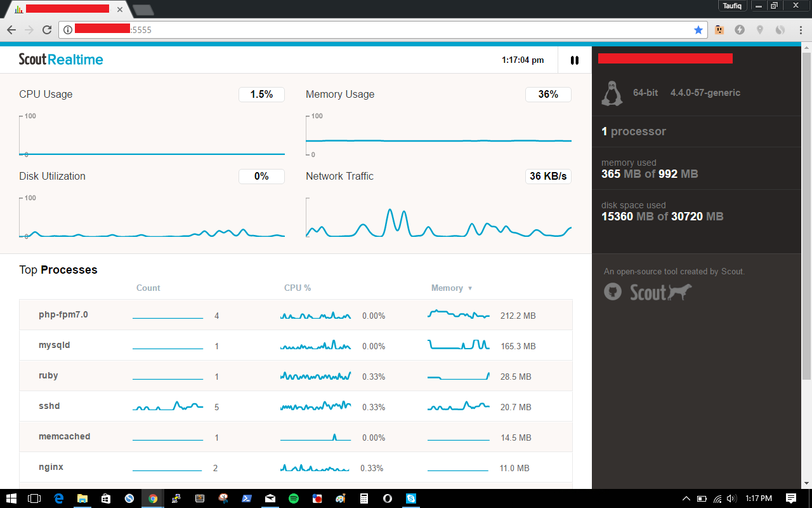
Task: Open Spotify from the taskbar
Action: coord(293,498)
